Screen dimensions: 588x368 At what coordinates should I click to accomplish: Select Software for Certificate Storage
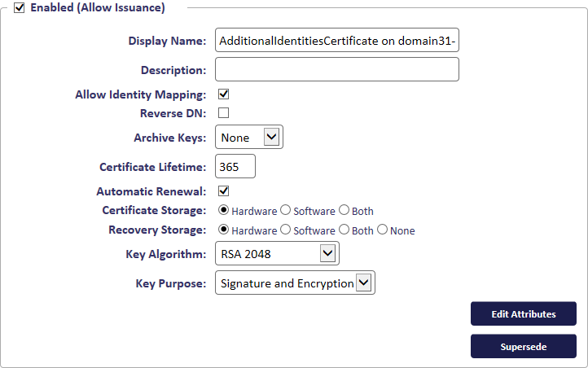(285, 210)
